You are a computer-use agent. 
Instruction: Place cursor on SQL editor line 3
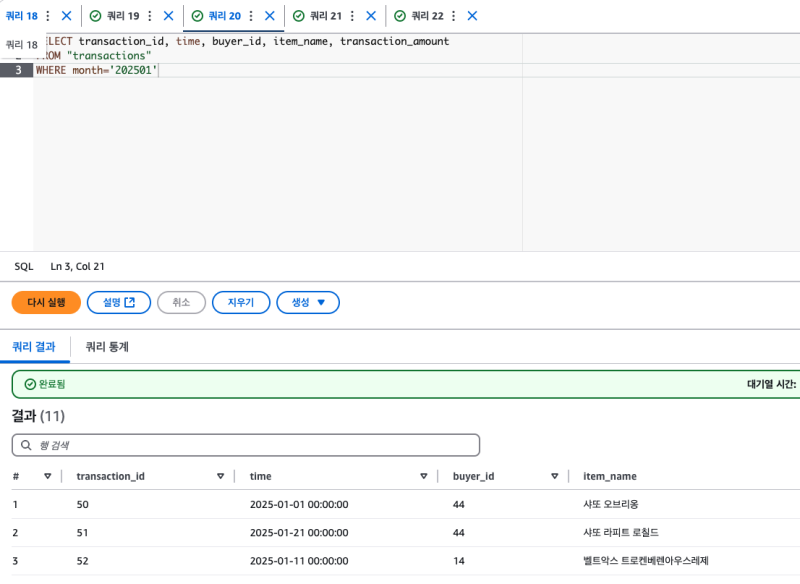[300, 70]
